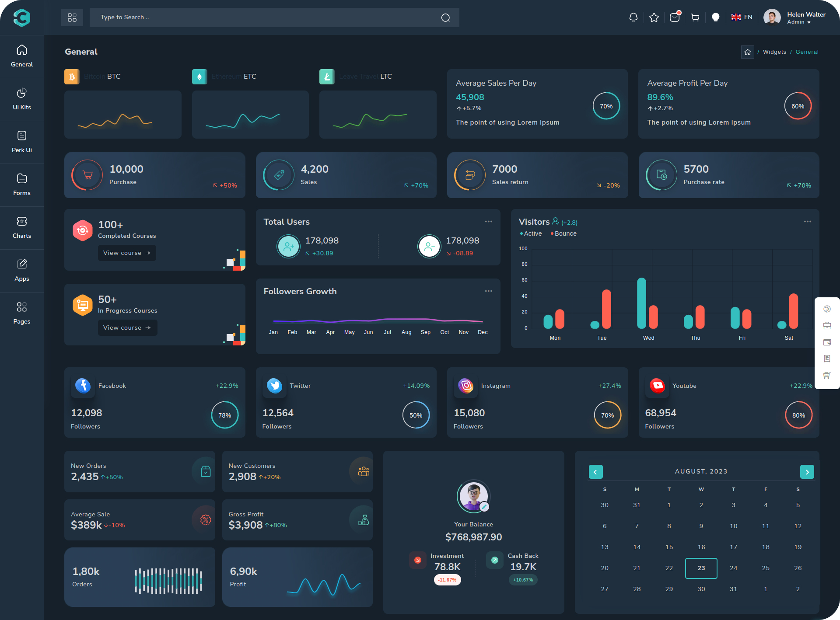Open the Ui Kits sidebar menu

pyautogui.click(x=22, y=99)
